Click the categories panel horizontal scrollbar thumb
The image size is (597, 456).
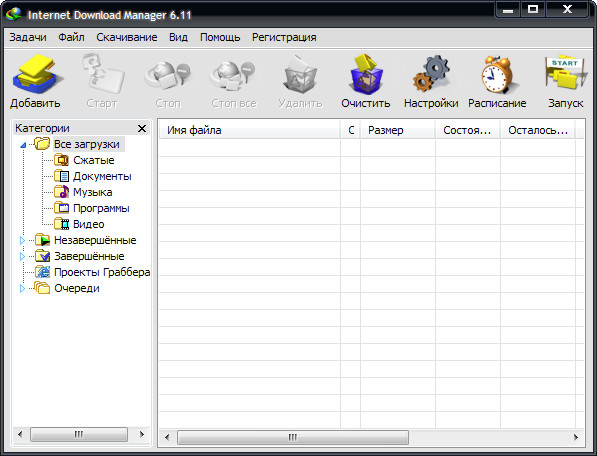pos(79,434)
